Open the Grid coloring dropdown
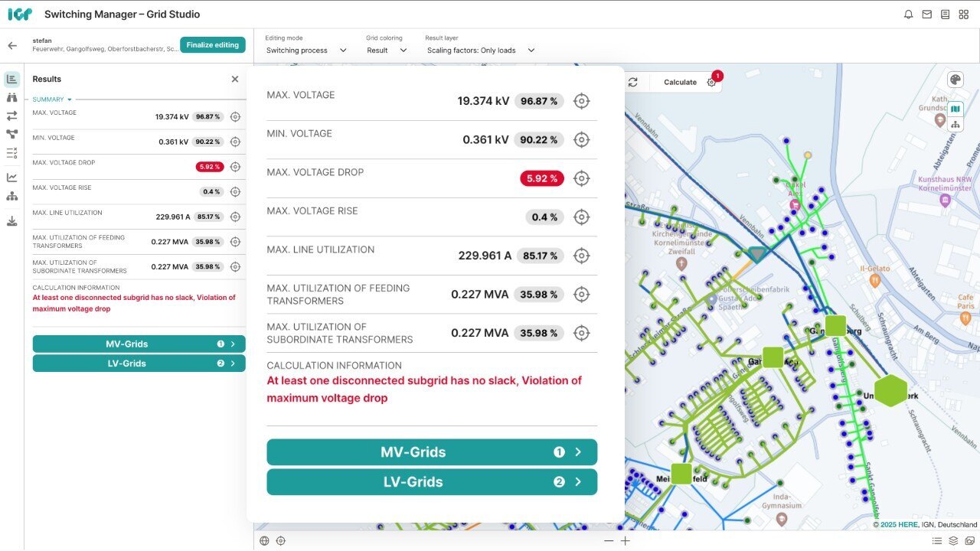 tap(387, 51)
